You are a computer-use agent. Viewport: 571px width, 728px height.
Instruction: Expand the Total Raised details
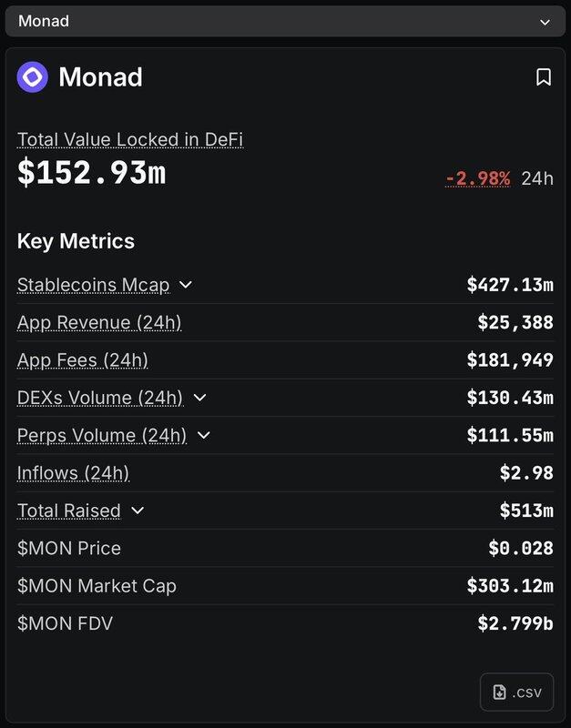[138, 511]
